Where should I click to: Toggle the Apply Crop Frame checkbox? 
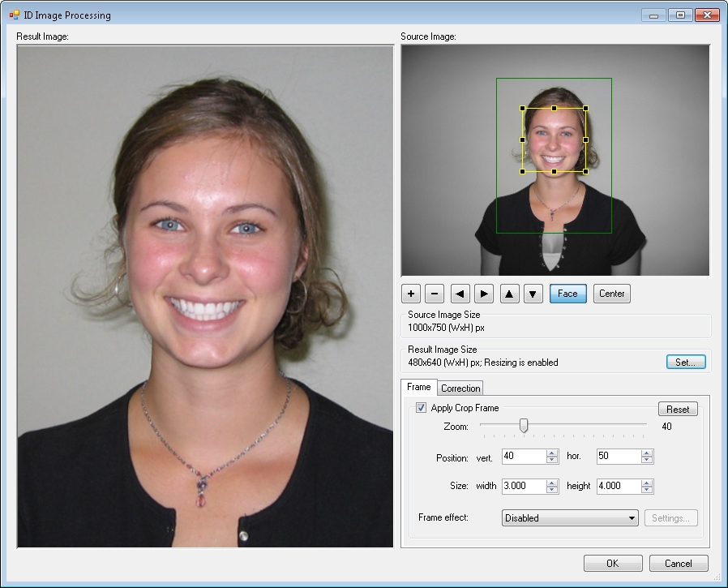point(421,408)
